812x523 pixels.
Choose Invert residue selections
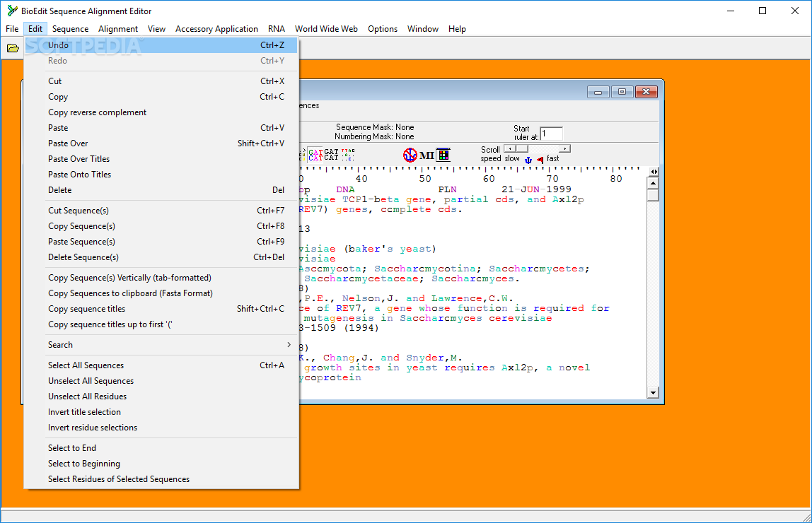(x=161, y=428)
